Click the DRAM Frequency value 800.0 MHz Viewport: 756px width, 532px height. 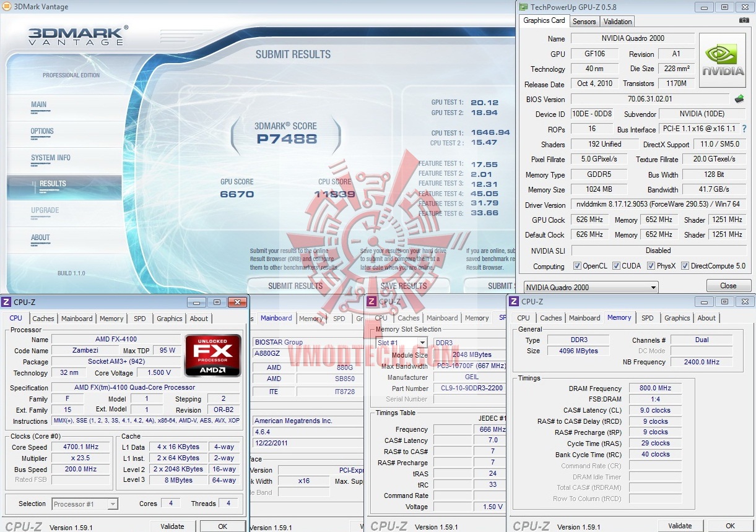(655, 388)
